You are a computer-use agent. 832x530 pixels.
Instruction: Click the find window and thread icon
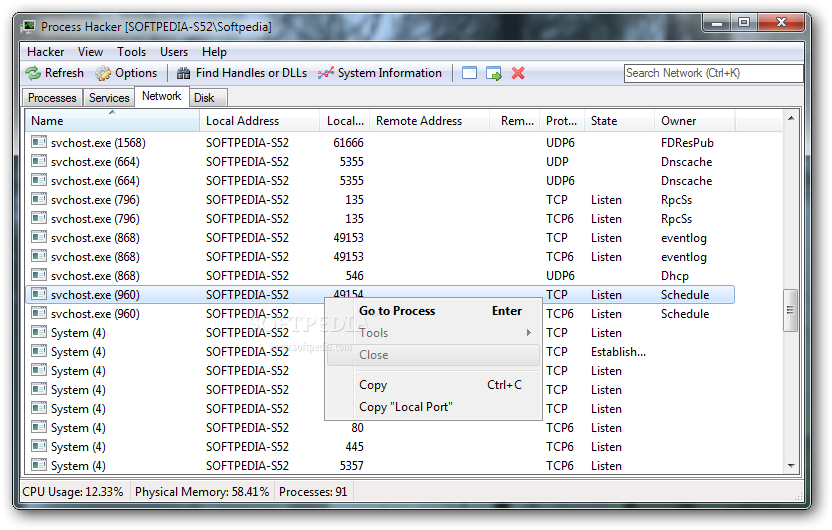click(x=493, y=73)
